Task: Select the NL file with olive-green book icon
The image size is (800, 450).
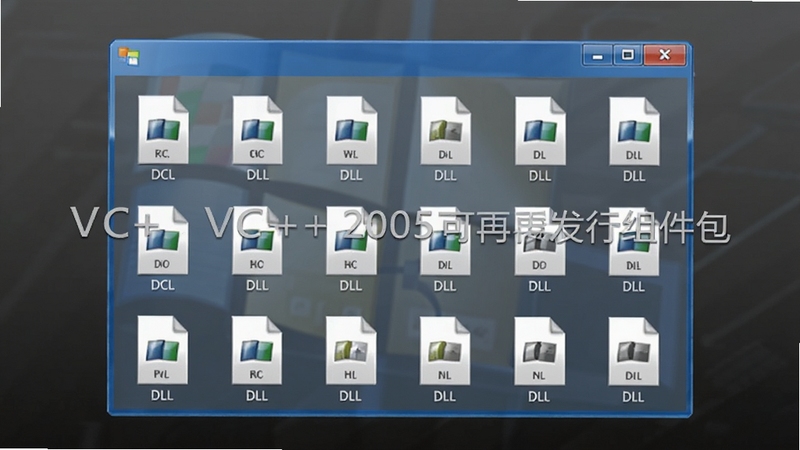Action: click(444, 351)
